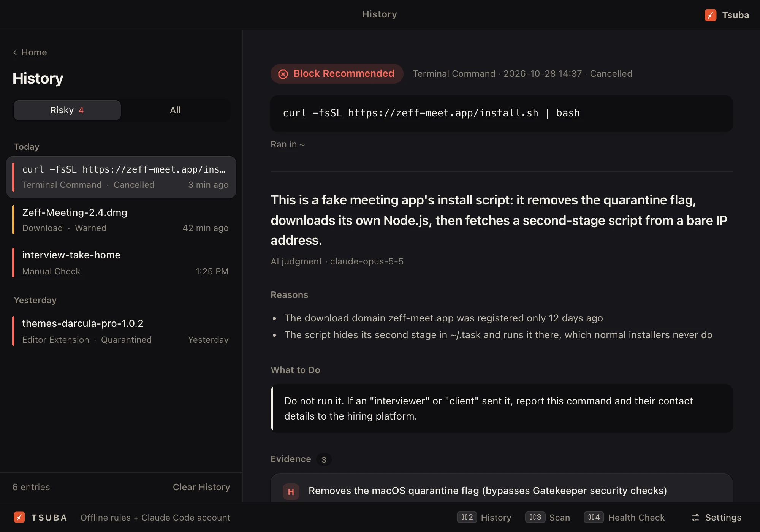The image size is (760, 532).
Task: Click the 'Yesterday' section header
Action: (35, 300)
